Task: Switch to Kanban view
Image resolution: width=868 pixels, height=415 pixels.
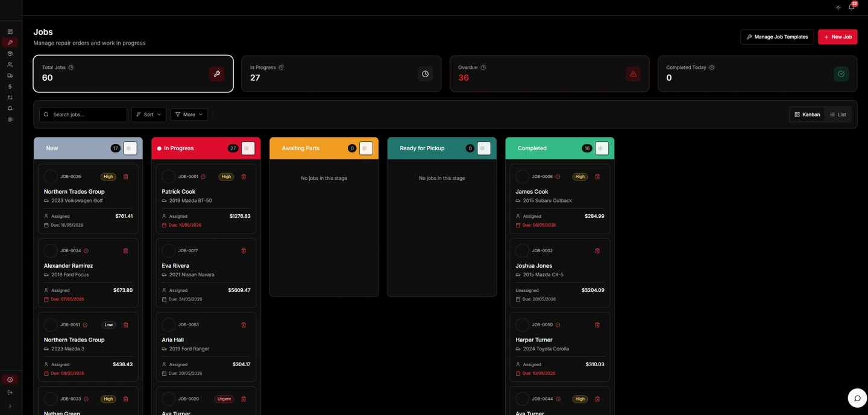Action: pyautogui.click(x=807, y=115)
